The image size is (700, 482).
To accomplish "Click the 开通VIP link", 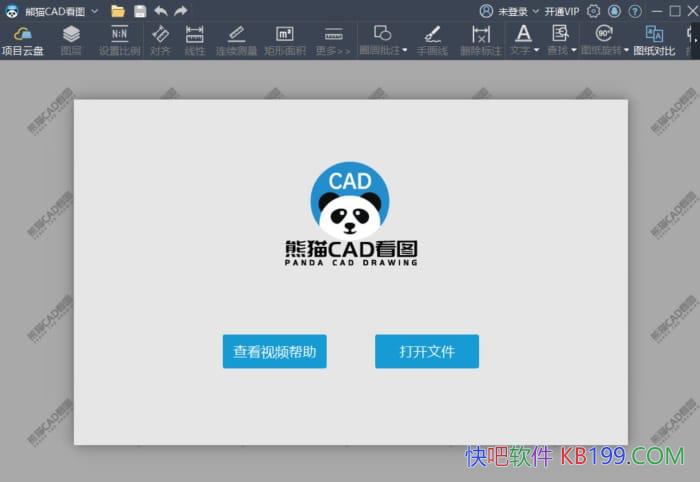I will (562, 12).
